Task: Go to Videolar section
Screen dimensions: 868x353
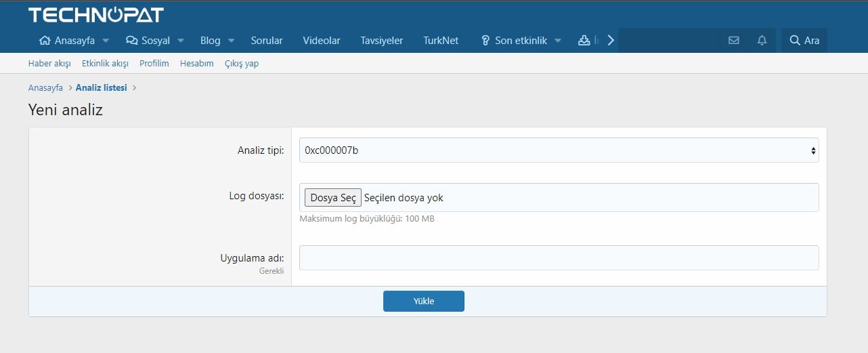Action: [322, 41]
